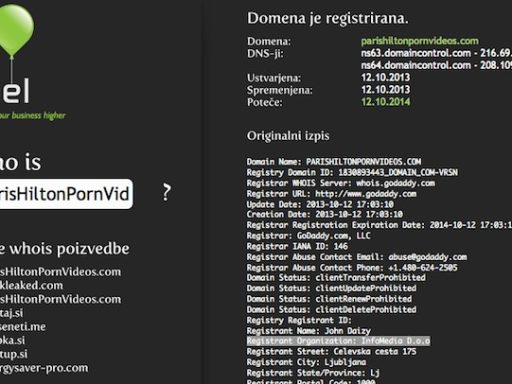512x384 pixels.
Task: Select the clientTransferProhibited status line
Action: tap(336, 277)
